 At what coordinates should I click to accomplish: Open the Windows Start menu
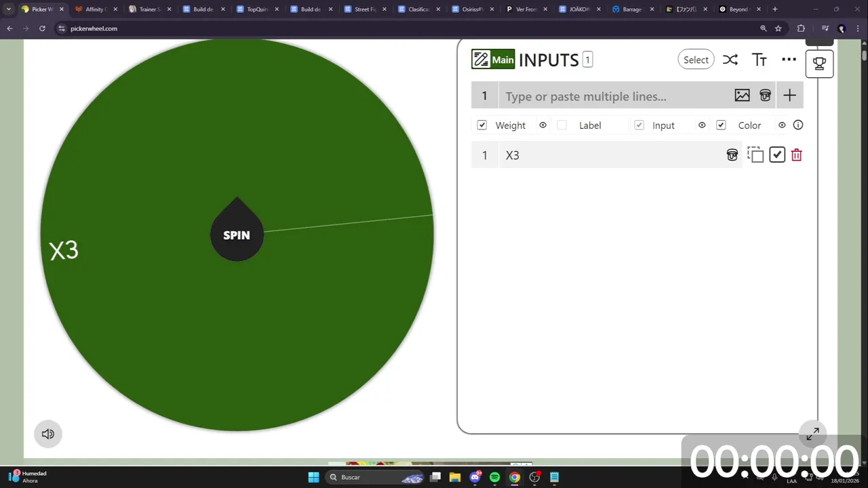point(313,477)
